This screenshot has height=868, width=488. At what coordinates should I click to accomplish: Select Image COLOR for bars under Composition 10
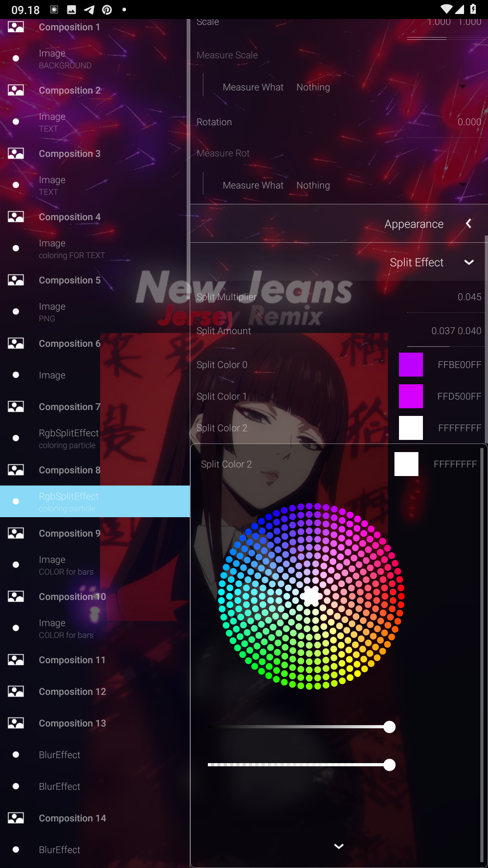coord(95,628)
